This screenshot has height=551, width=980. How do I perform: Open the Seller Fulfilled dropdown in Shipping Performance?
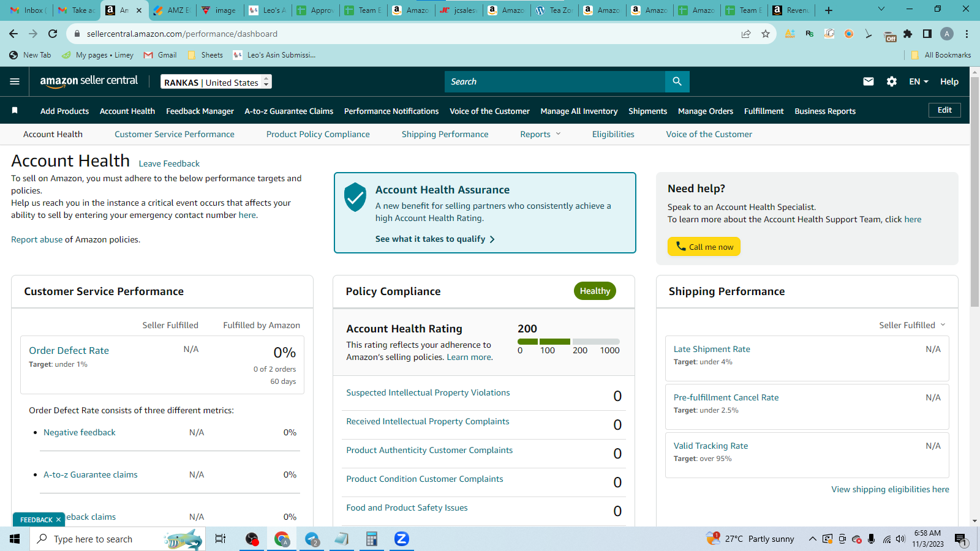[x=912, y=325]
